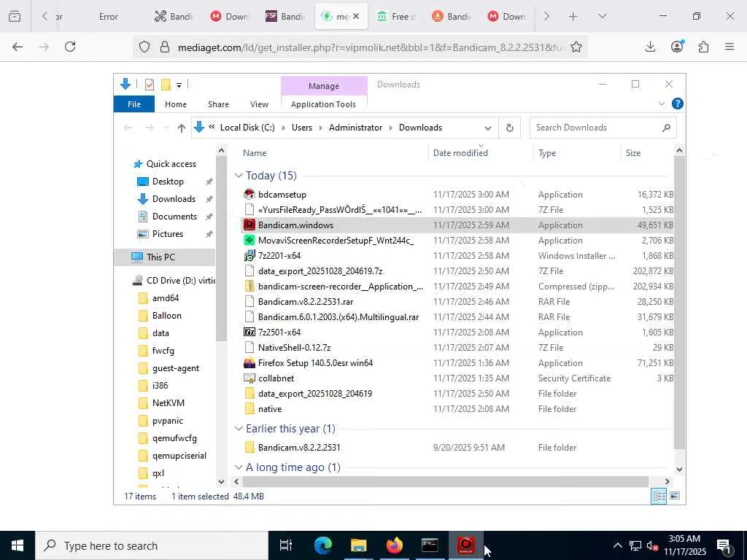This screenshot has height=560, width=747.
Task: Click the Administrator breadcrumb segment
Action: (355, 128)
